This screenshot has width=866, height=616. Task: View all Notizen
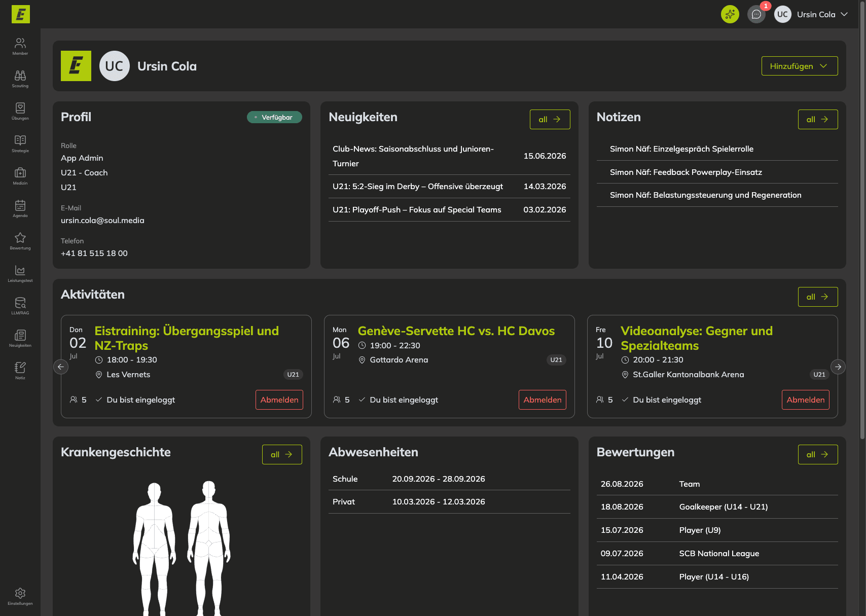[x=818, y=119]
